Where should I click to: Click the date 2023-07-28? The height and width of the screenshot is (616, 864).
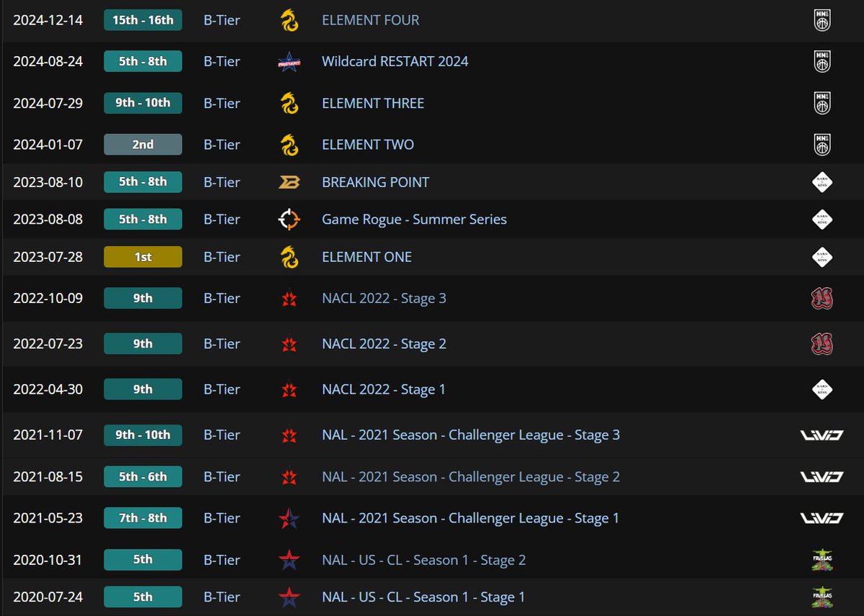point(48,257)
